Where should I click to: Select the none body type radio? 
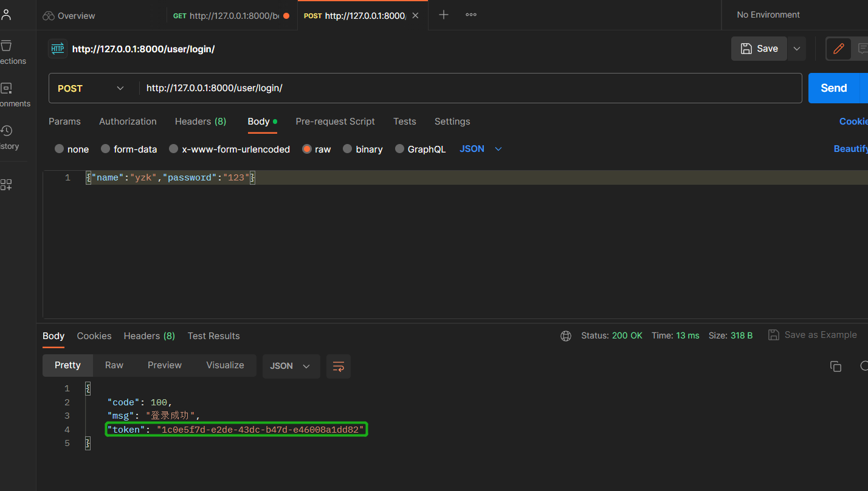point(59,149)
